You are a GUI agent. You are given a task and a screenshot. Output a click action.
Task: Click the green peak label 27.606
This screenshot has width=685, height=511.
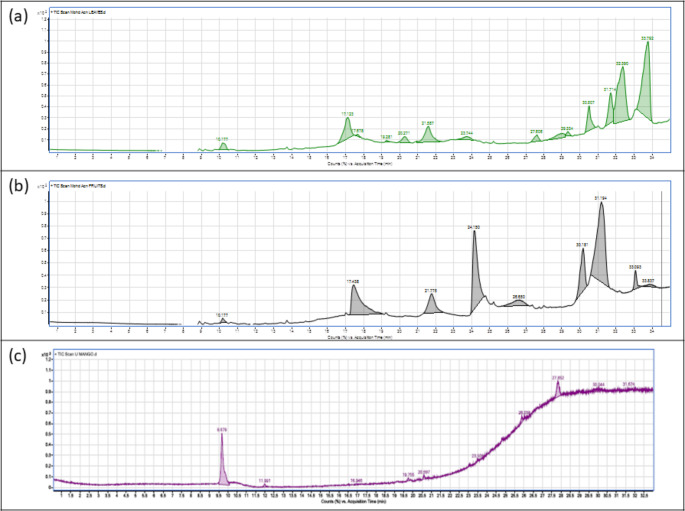pos(536,131)
